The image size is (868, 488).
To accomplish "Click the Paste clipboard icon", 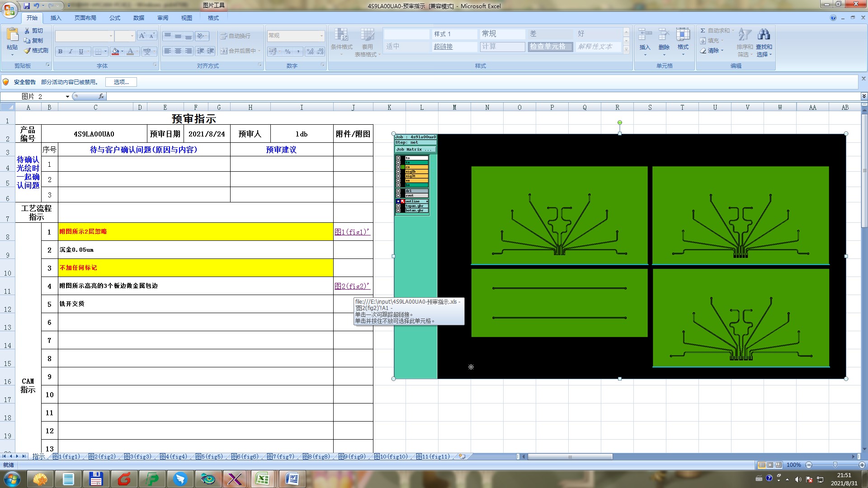I will coord(12,34).
